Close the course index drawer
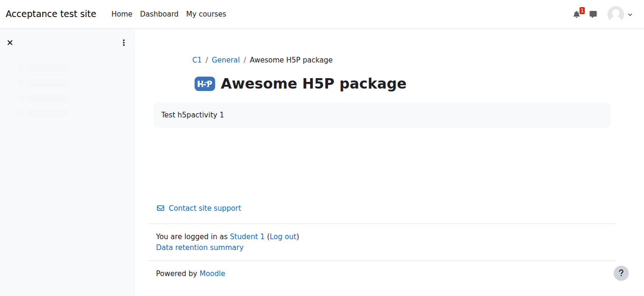The width and height of the screenshot is (644, 296). tap(10, 43)
